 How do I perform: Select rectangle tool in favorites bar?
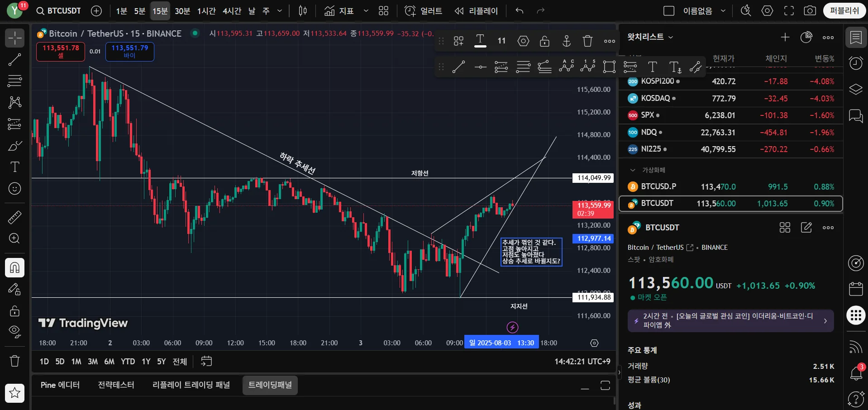tap(610, 67)
